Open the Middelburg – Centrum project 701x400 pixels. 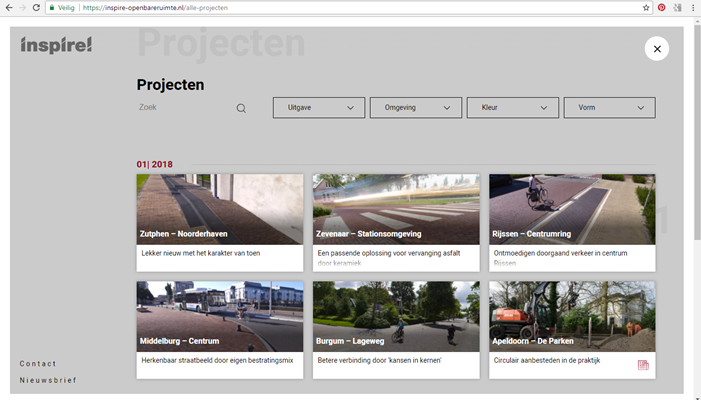click(x=220, y=329)
